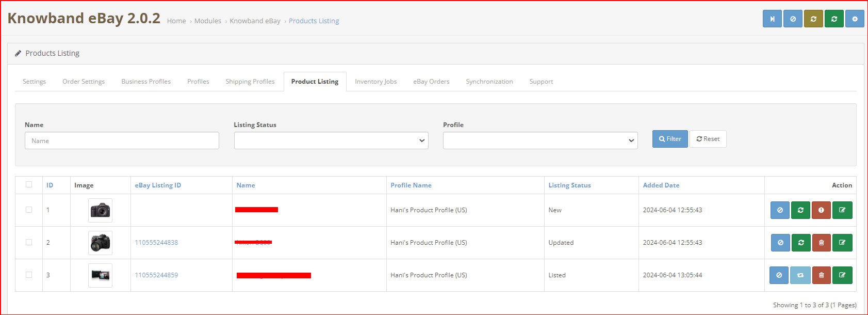Viewport: 868px width, 315px height.
Task: Switch to the Settings tab
Action: click(35, 82)
